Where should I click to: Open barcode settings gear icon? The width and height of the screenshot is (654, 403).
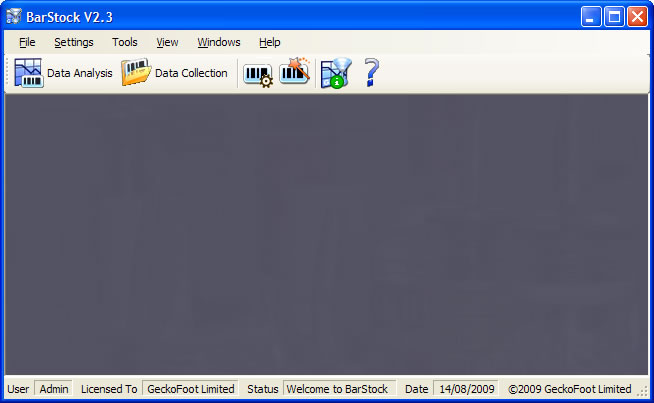(x=258, y=74)
